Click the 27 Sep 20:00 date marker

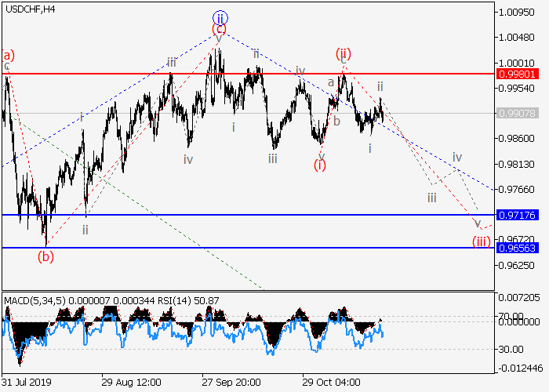click(x=231, y=383)
